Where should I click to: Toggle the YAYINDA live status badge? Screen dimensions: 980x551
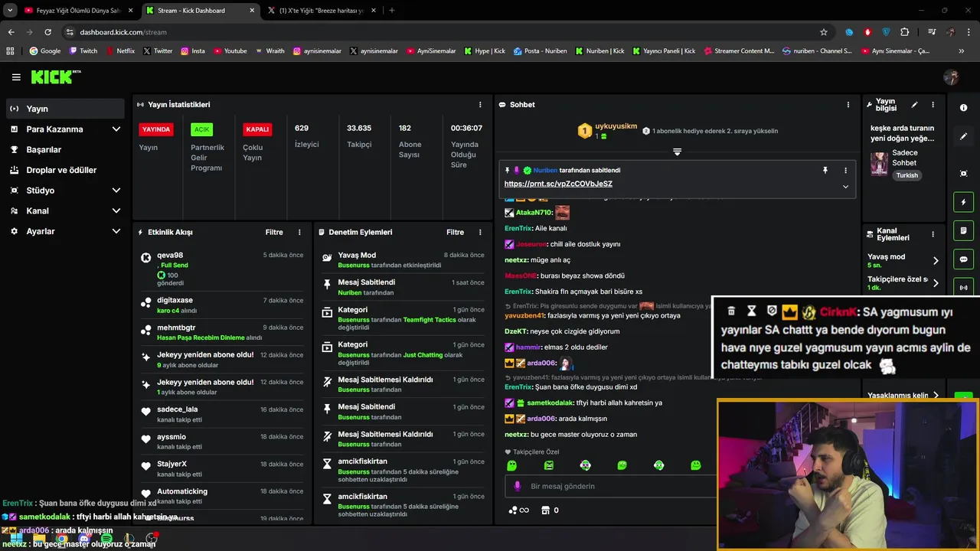coord(156,129)
